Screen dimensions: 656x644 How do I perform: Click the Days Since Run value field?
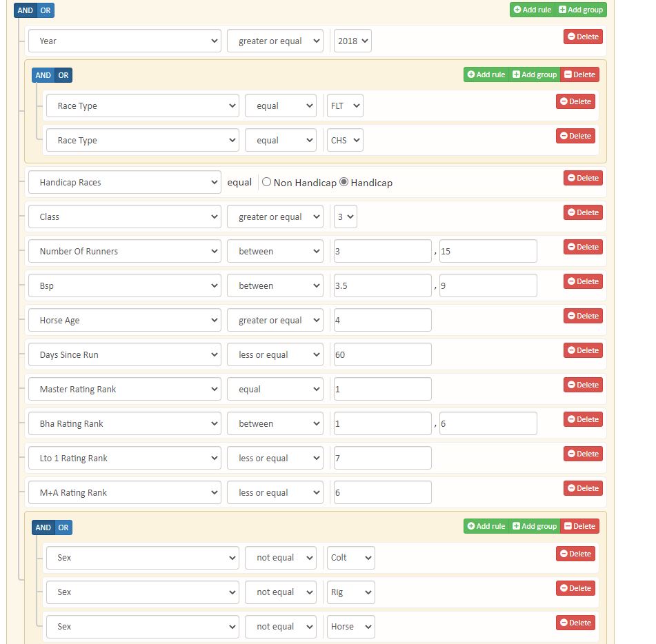tap(382, 354)
